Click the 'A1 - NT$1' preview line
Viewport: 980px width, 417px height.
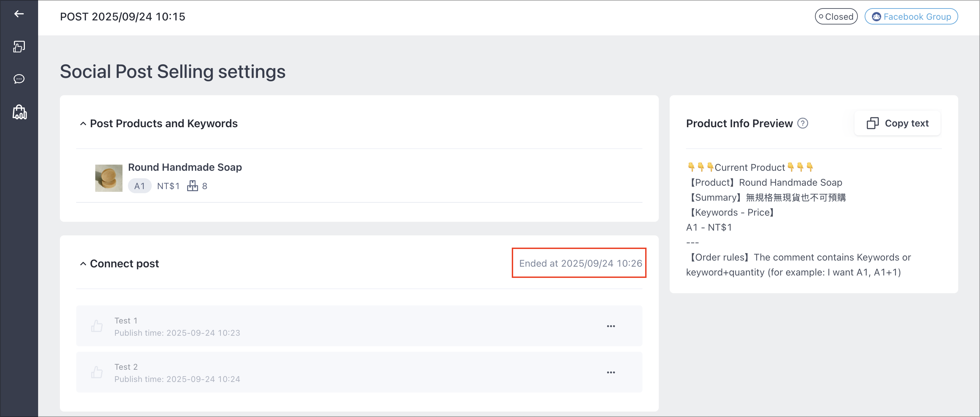click(709, 227)
